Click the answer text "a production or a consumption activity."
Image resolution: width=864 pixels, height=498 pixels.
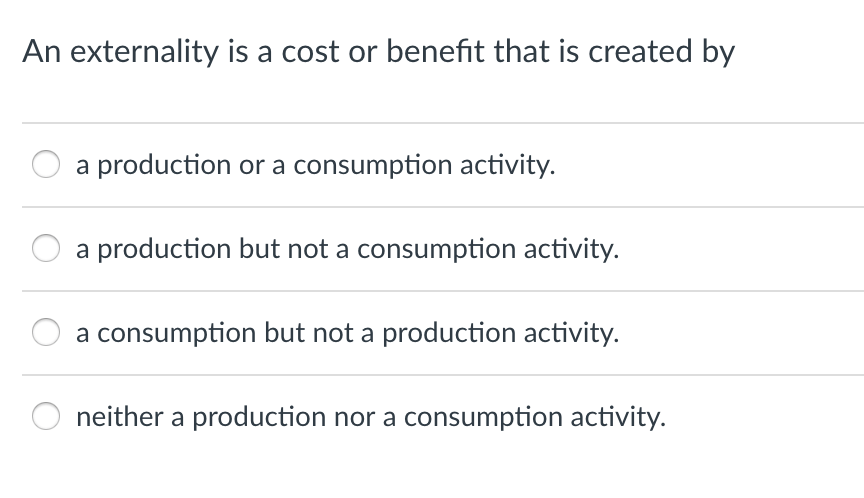click(316, 165)
